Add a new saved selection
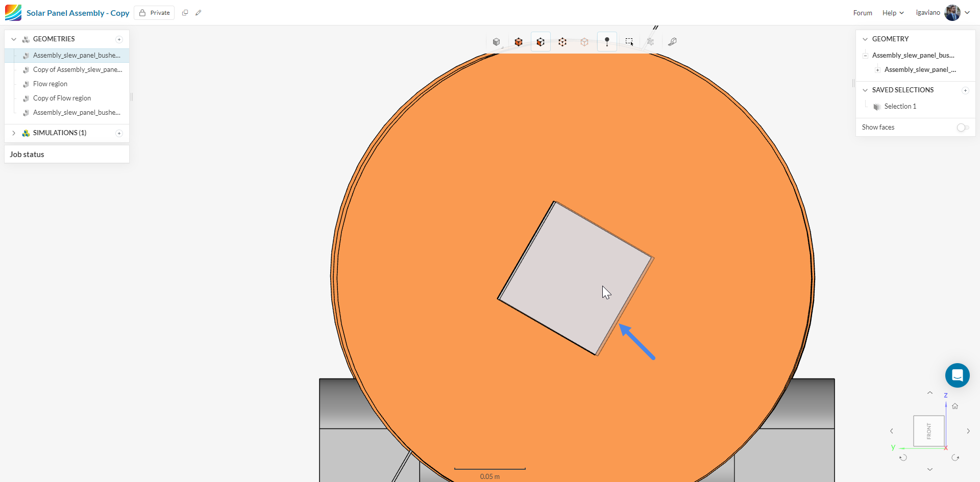 point(965,90)
